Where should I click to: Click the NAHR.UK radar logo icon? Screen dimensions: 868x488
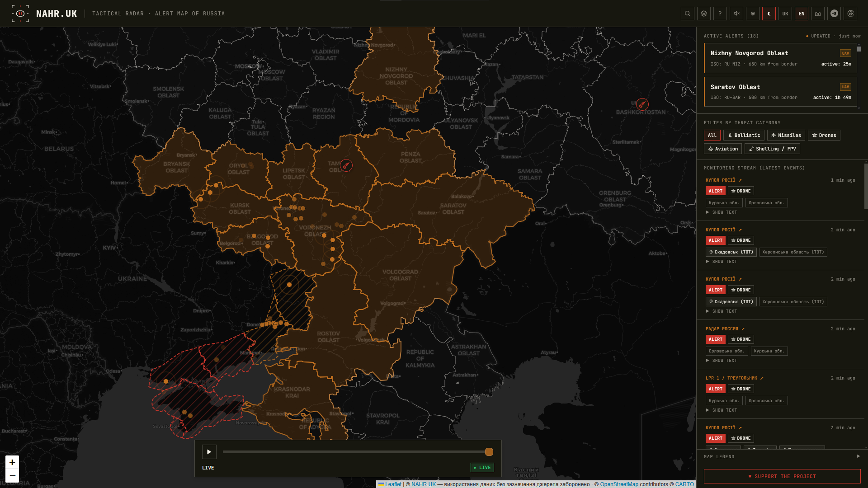pyautogui.click(x=20, y=14)
